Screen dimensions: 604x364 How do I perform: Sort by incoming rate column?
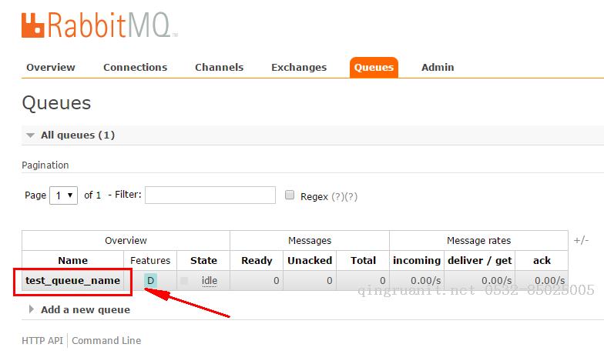pos(417,260)
